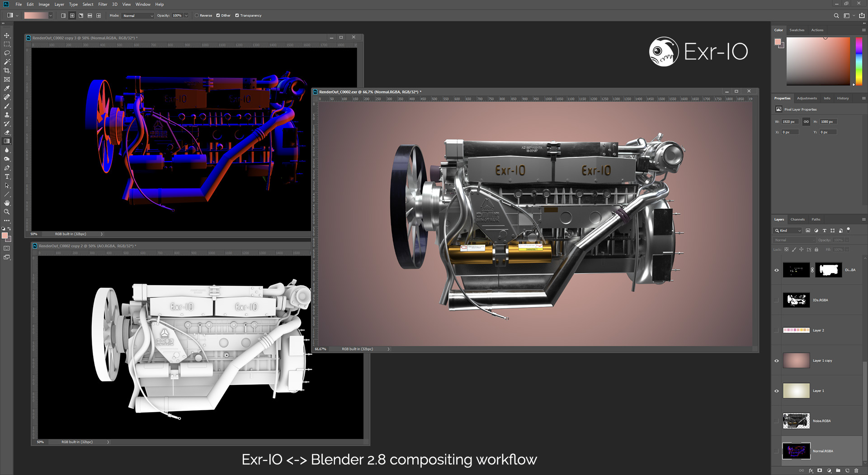Viewport: 868px width, 475px height.
Task: Click the gradient preview swatch in options bar
Action: tap(36, 15)
